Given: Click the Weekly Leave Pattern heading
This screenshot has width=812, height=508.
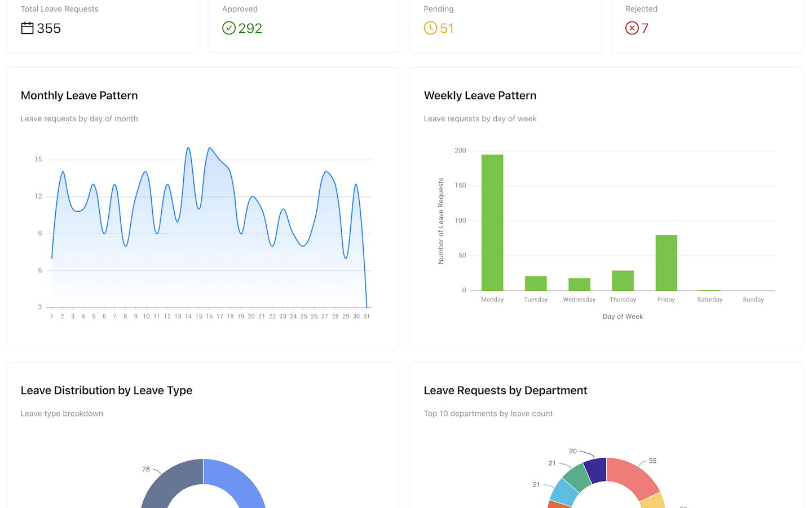Looking at the screenshot, I should coord(480,95).
